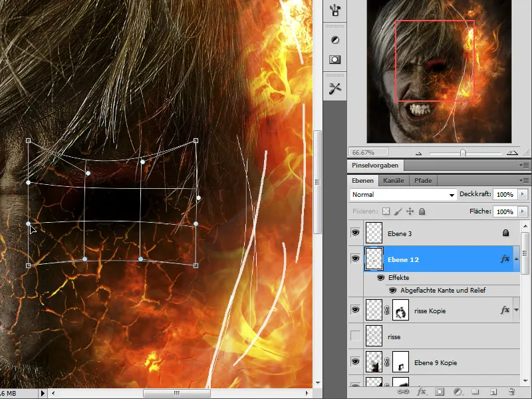Hide the risse Kopie layer

pyautogui.click(x=355, y=310)
